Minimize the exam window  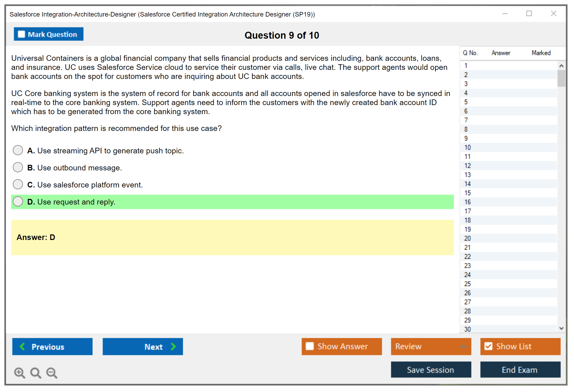[x=505, y=14]
